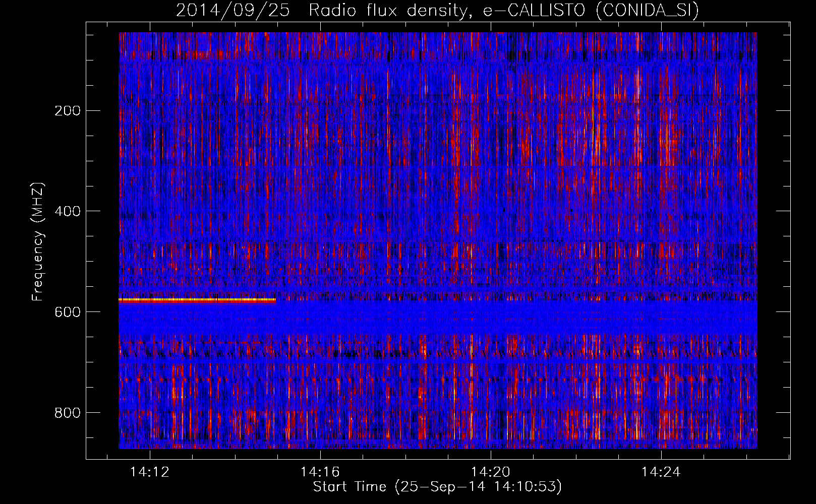
Task: Click the Frequency (MHZ) axis label
Action: 38,242
